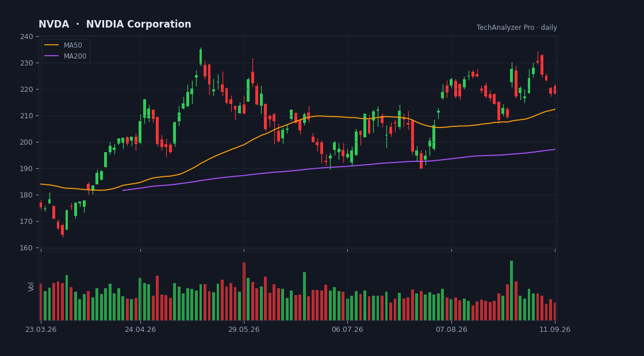
Task: Click the 230 price axis label
Action: [26, 63]
